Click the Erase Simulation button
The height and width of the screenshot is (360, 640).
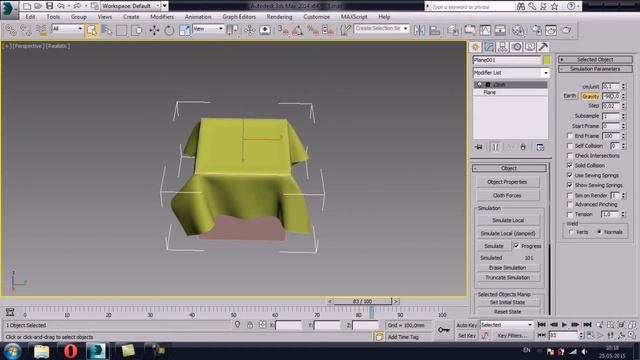pyautogui.click(x=508, y=268)
